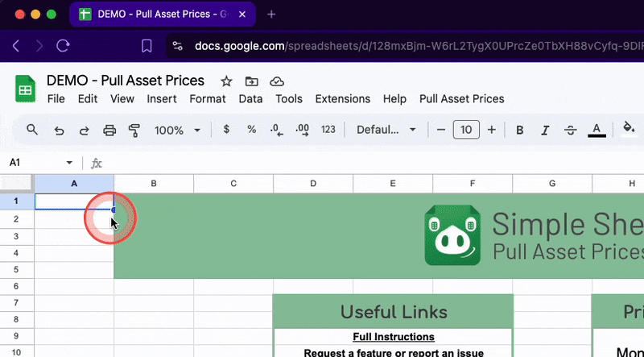Open the Data menu
The image size is (644, 357).
pyautogui.click(x=250, y=99)
